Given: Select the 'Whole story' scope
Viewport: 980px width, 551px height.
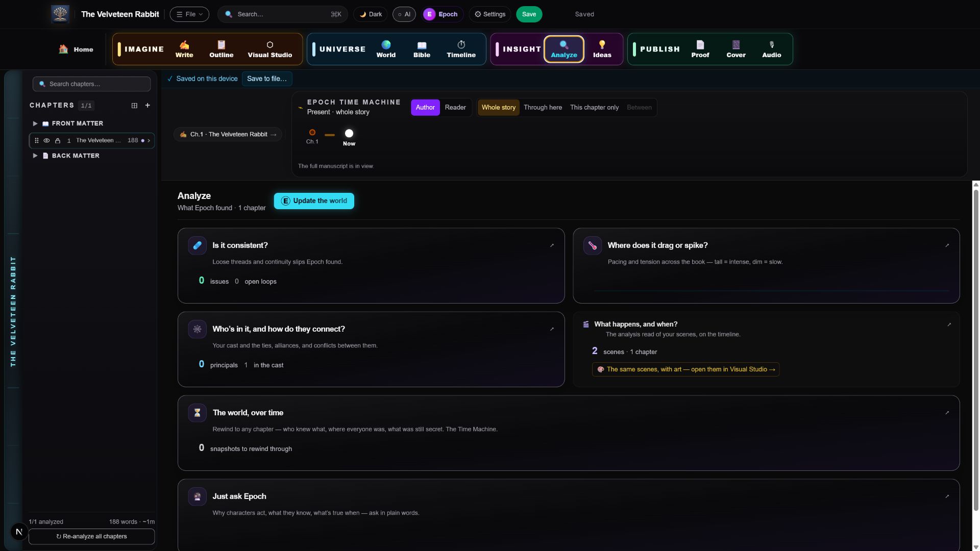Looking at the screenshot, I should click(498, 108).
